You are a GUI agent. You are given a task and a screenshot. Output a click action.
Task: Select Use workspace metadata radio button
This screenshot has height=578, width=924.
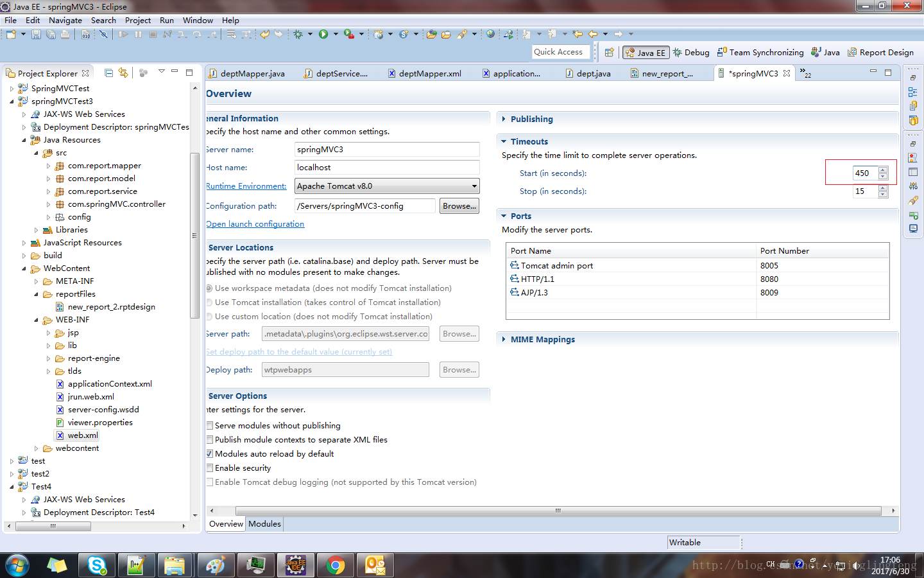pos(209,288)
